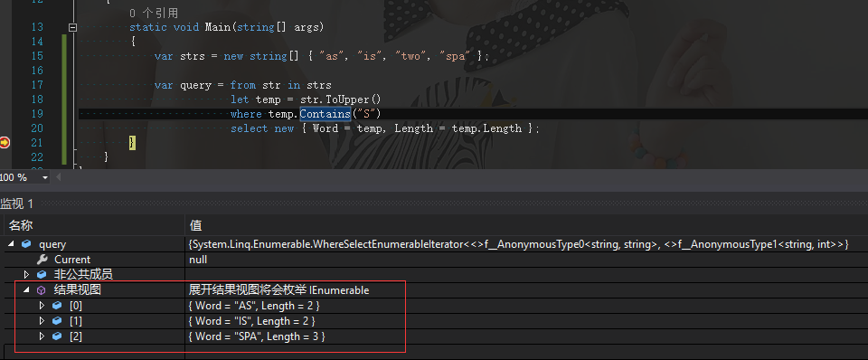Screen dimensions: 868x360
Task: Click line number 17 in the gutter
Action: (x=37, y=85)
